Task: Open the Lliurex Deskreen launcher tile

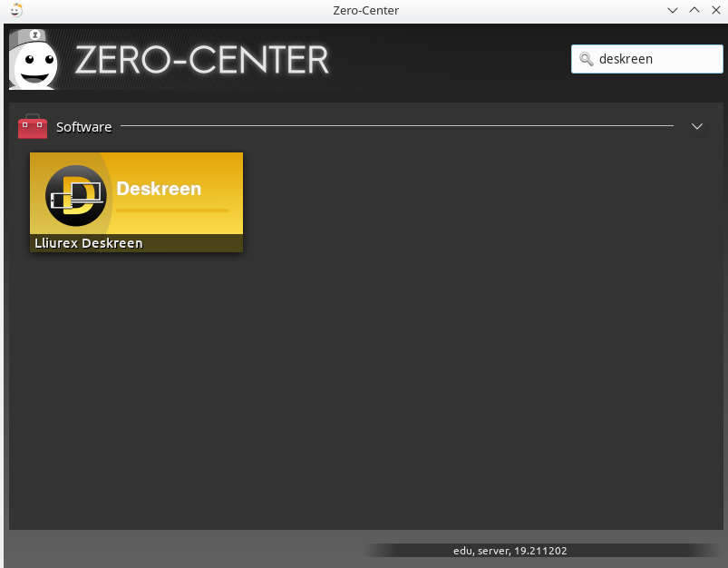Action: coord(136,201)
